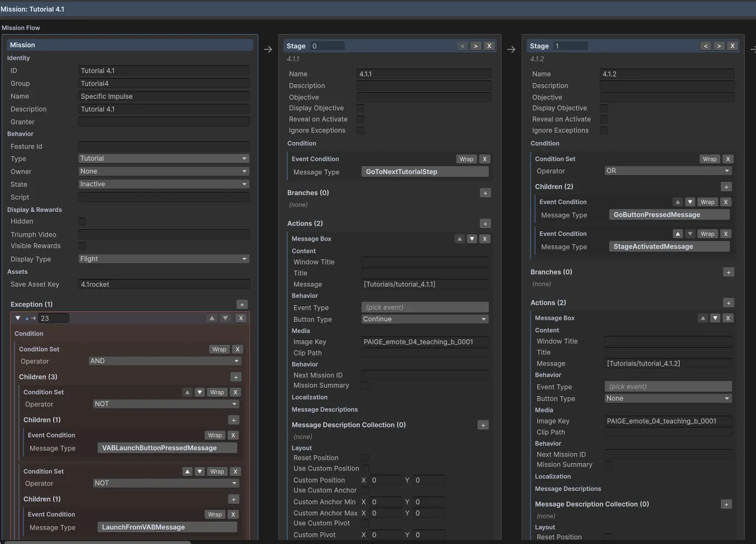Wrap the GoButtonPressedMessage event condition
Image resolution: width=756 pixels, height=544 pixels.
tap(707, 202)
